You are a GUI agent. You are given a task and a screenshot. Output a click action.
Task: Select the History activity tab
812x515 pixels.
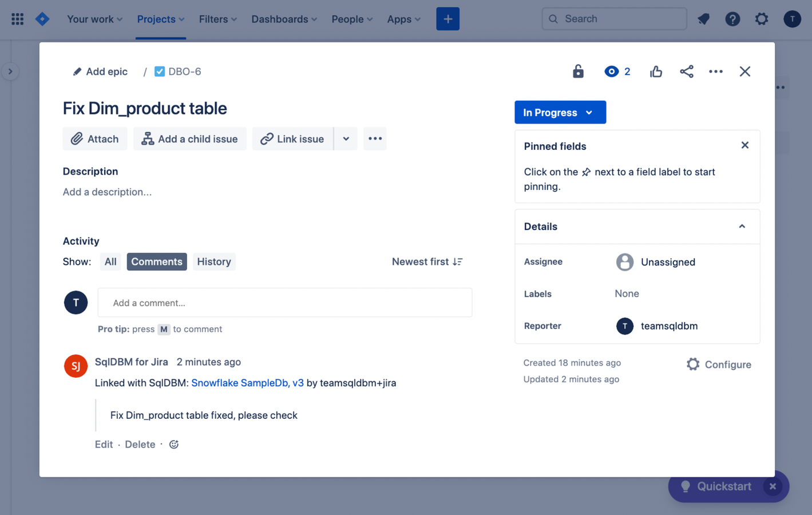(x=214, y=262)
